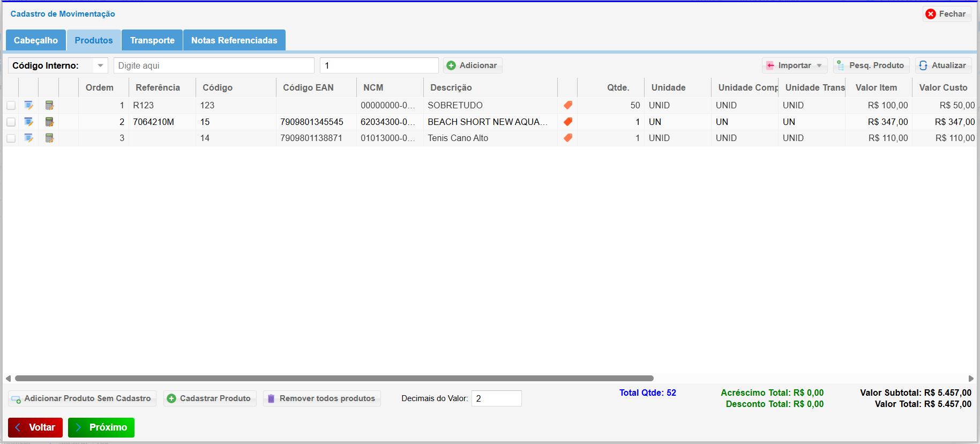The height and width of the screenshot is (444, 980).
Task: Click calculator icon in BEACH SHORT row
Action: coord(49,122)
